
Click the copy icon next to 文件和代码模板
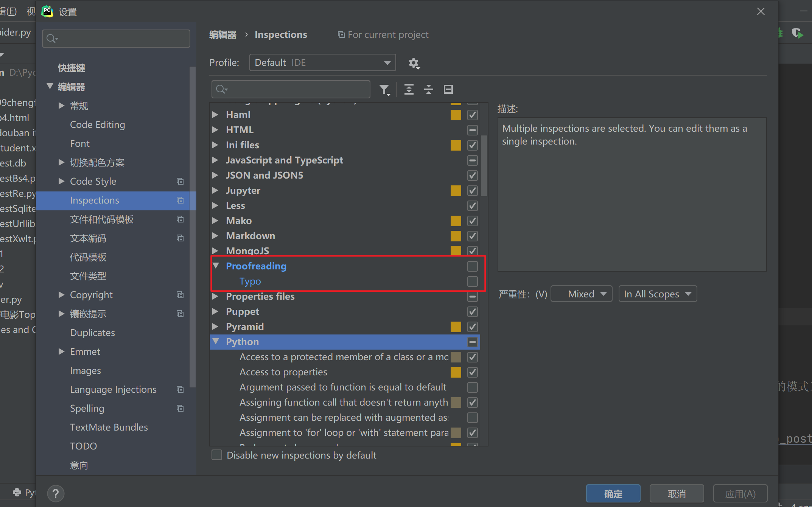181,219
